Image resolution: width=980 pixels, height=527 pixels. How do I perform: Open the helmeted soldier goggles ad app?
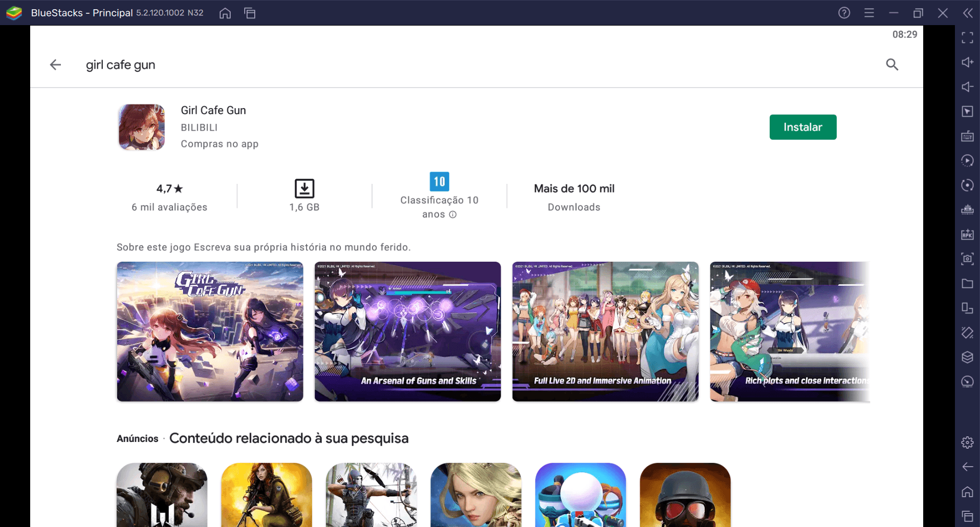[685, 495]
